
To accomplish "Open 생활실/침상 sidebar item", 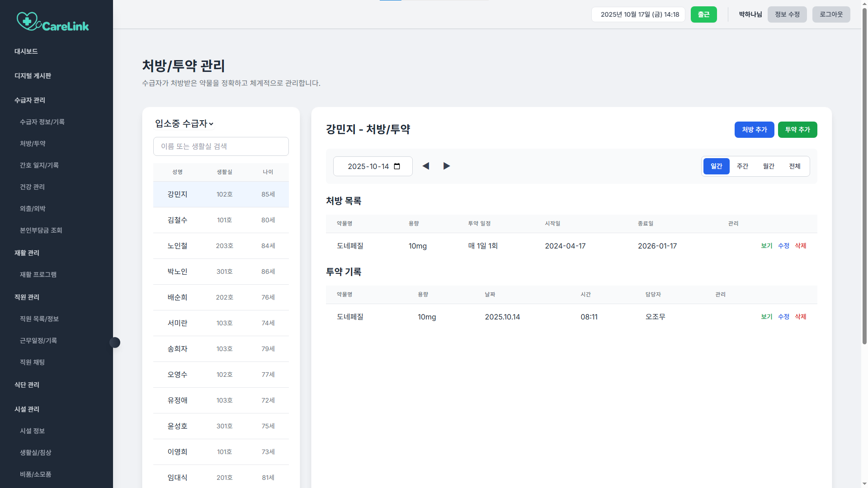I will 36,453.
